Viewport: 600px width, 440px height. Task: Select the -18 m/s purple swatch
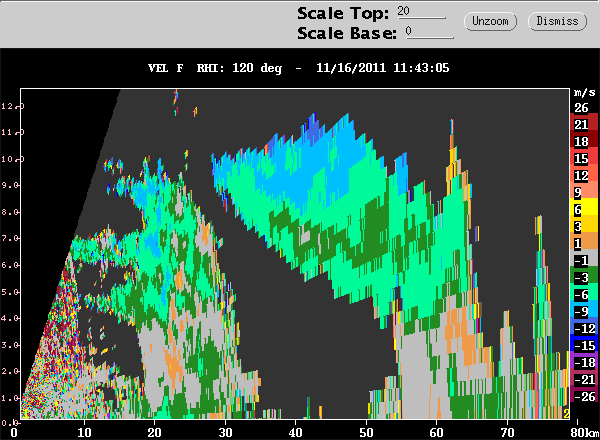point(584,362)
